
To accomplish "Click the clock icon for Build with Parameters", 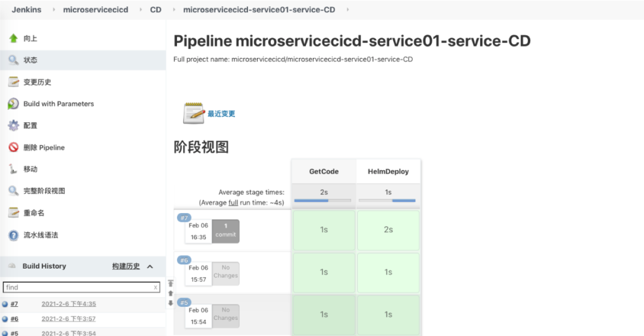I will click(x=13, y=104).
